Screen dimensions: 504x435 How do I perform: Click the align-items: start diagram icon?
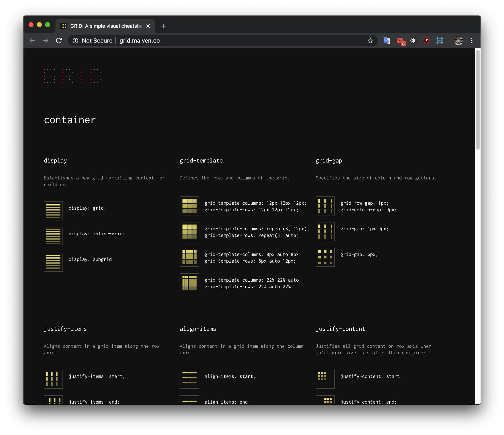click(x=189, y=379)
